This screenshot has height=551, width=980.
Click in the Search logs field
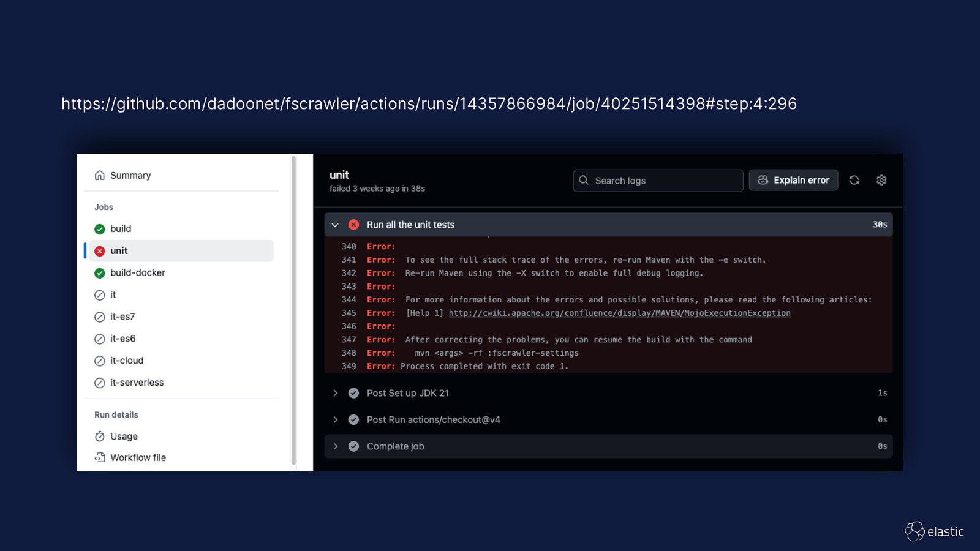click(x=665, y=181)
